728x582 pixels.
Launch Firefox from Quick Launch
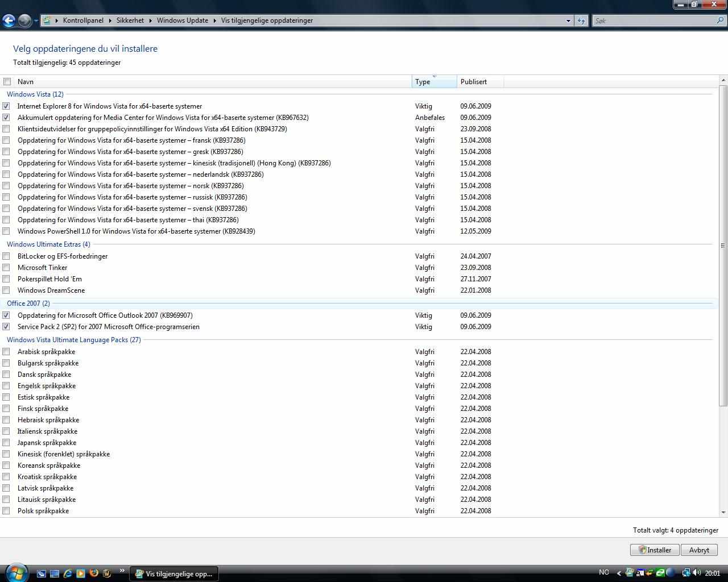click(x=94, y=573)
